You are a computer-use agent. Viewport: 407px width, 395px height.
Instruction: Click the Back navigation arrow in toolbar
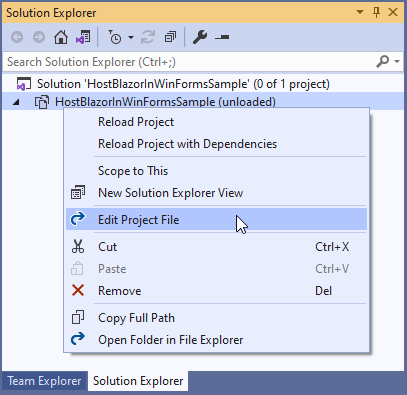point(17,37)
